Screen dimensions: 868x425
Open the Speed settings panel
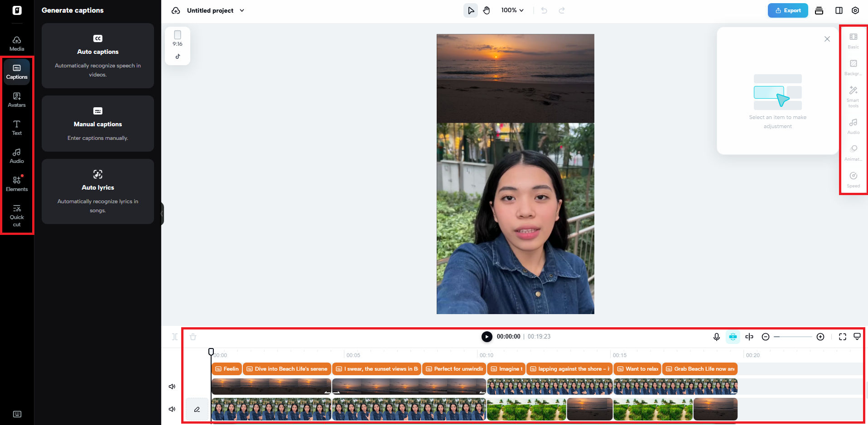(853, 180)
